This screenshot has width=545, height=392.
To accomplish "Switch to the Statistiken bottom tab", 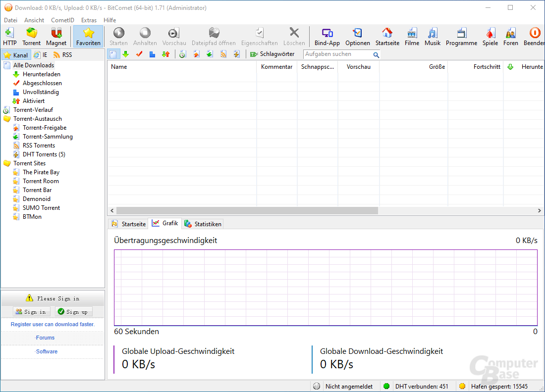I will pos(203,224).
